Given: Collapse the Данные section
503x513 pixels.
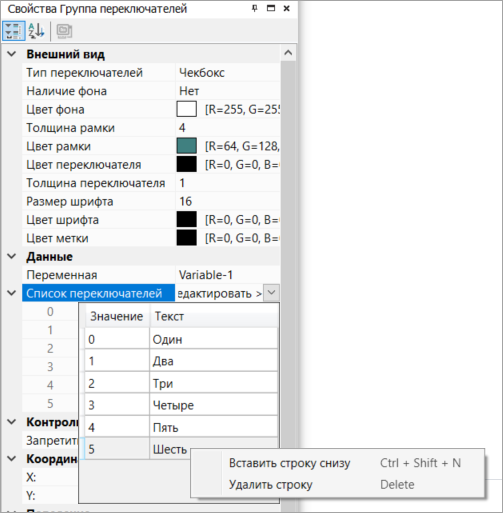Looking at the screenshot, I should [12, 256].
